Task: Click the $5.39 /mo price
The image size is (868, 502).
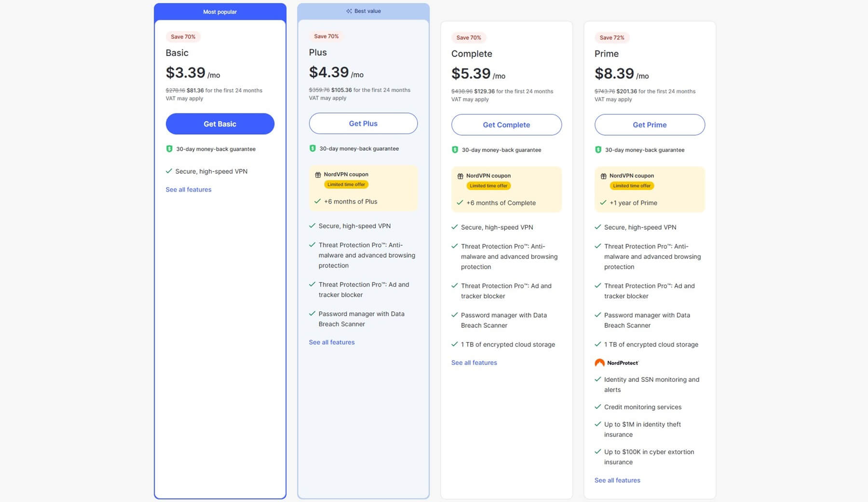Action: tap(478, 74)
